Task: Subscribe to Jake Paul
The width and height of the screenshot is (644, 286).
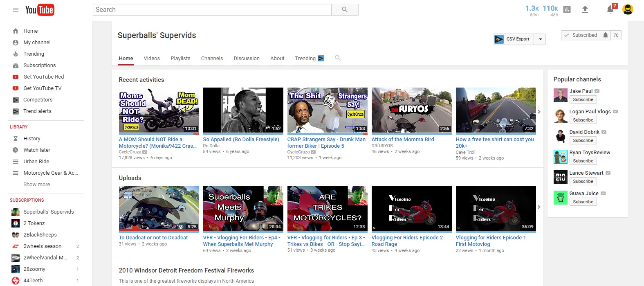Action: [x=583, y=99]
